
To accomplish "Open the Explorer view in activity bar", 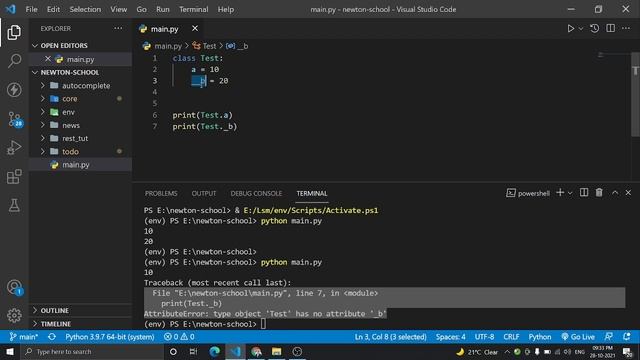I will (x=14, y=32).
